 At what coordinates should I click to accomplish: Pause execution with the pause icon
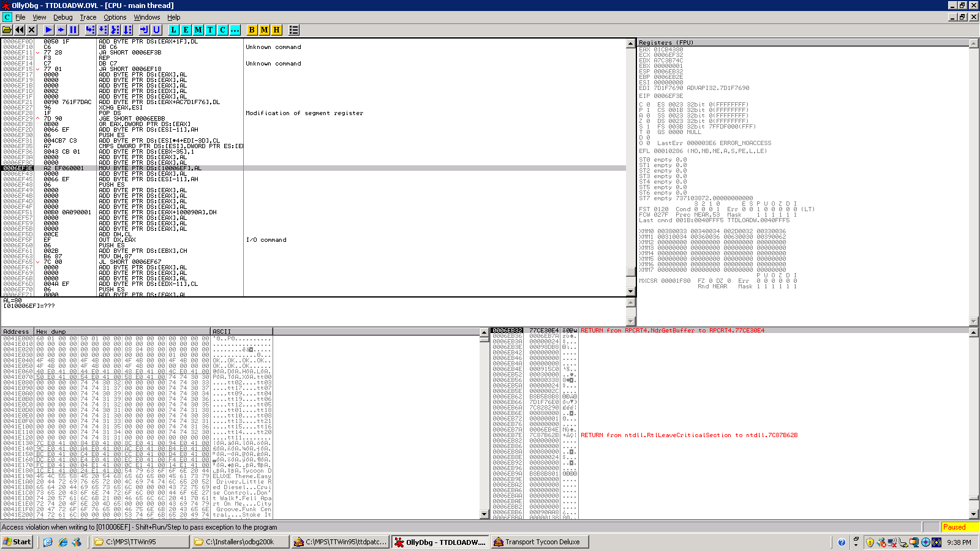point(73,29)
